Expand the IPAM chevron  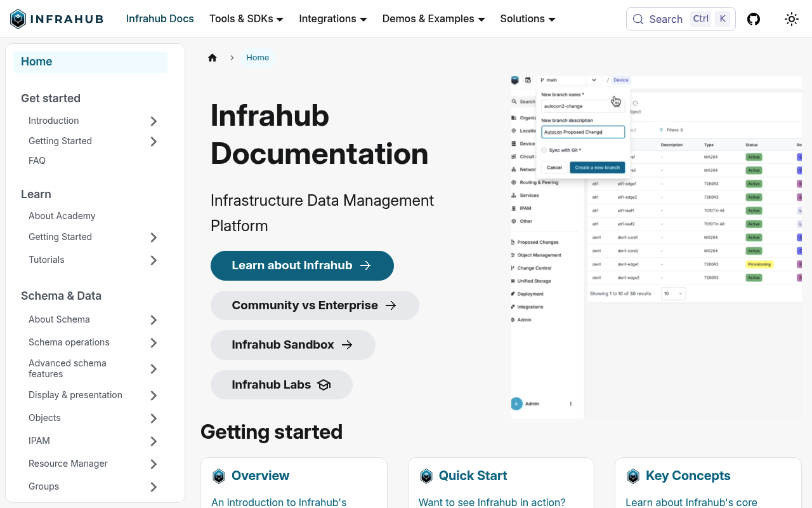point(154,441)
